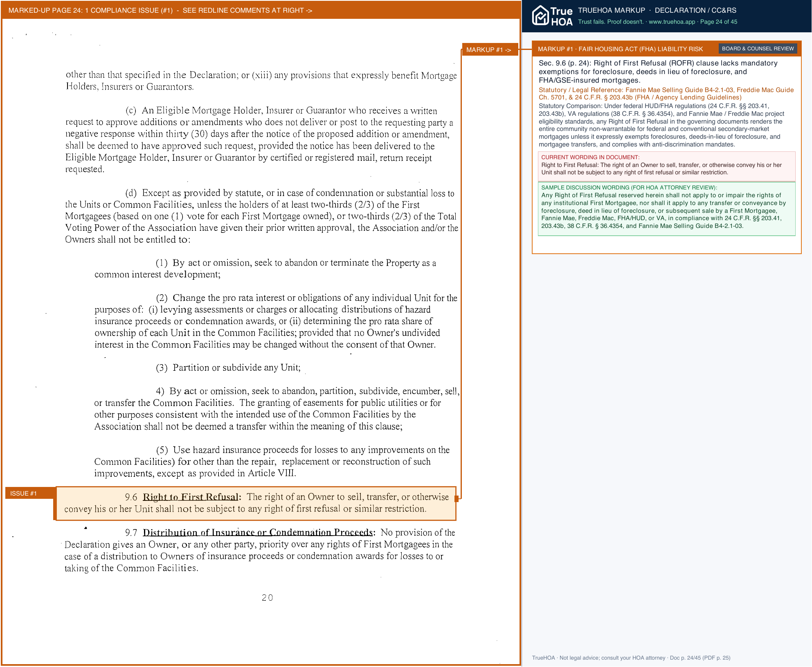Viewport: 812px width, 667px height.
Task: Click the highlighted 9.6 Right to First Refusal heading
Action: [x=191, y=497]
